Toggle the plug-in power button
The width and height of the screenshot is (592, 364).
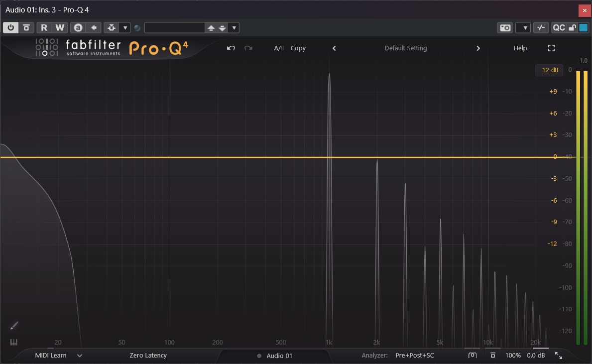pos(10,27)
